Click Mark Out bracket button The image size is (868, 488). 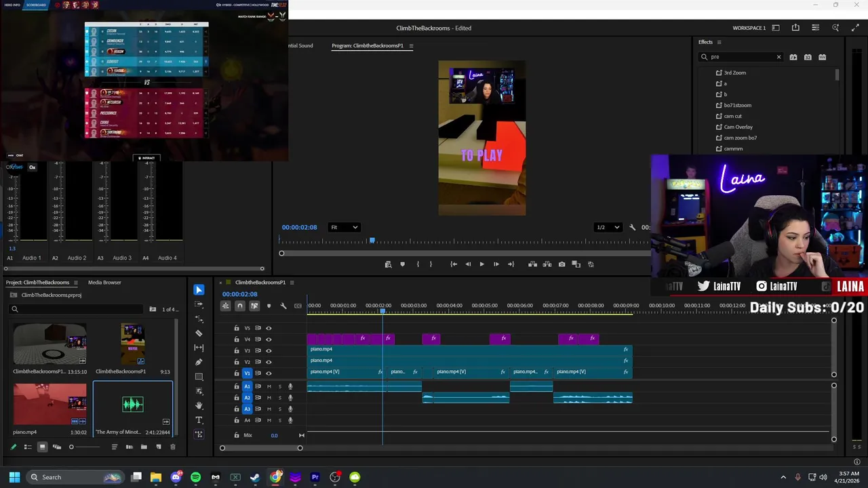pyautogui.click(x=431, y=264)
